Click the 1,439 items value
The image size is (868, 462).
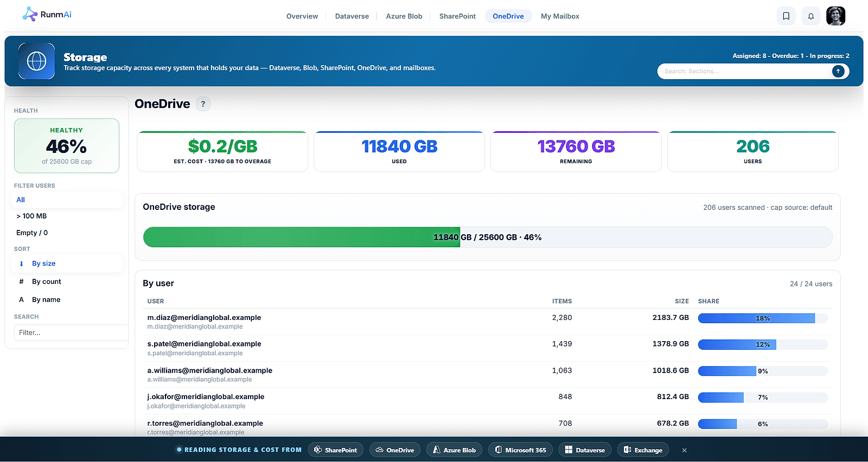tap(562, 344)
